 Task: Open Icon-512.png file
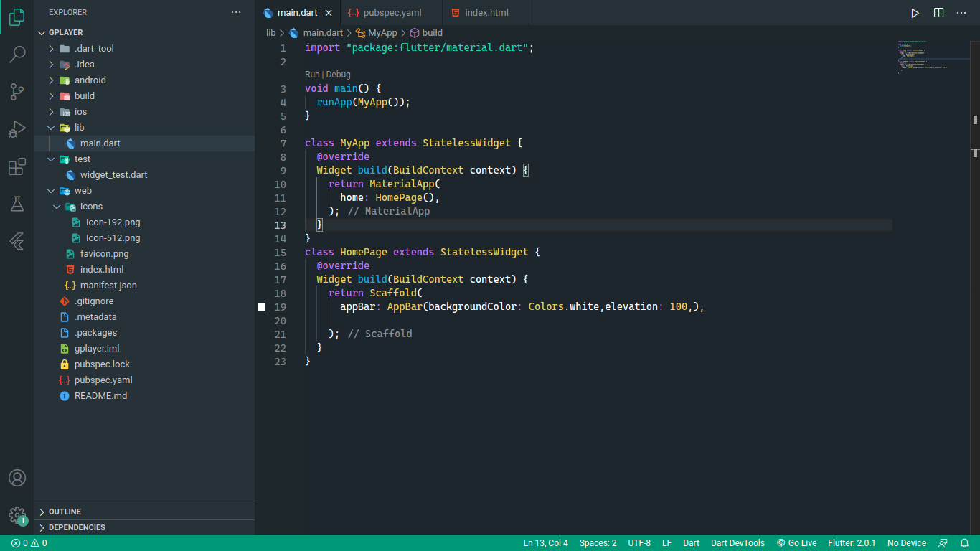click(x=144, y=238)
